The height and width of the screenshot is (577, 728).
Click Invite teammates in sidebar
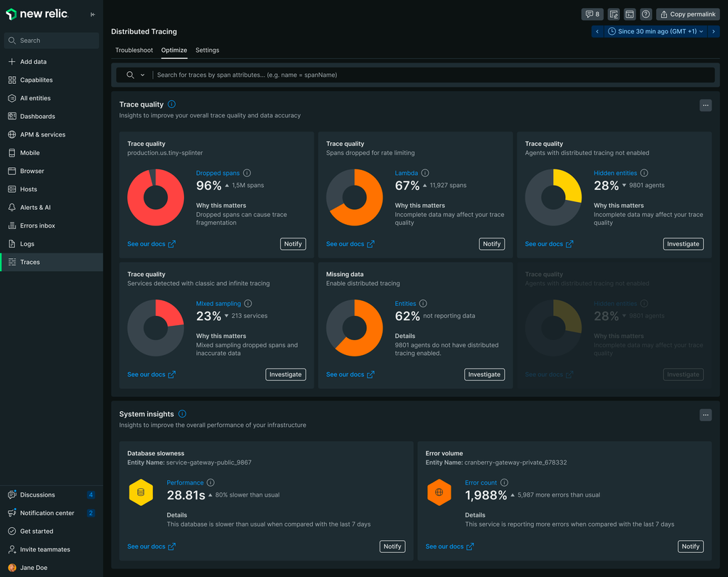(x=51, y=549)
